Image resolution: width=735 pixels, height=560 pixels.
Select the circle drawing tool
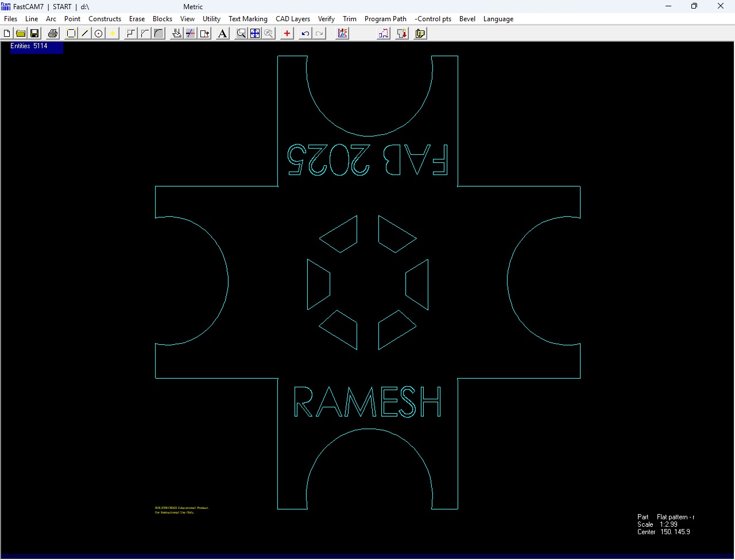[x=99, y=33]
